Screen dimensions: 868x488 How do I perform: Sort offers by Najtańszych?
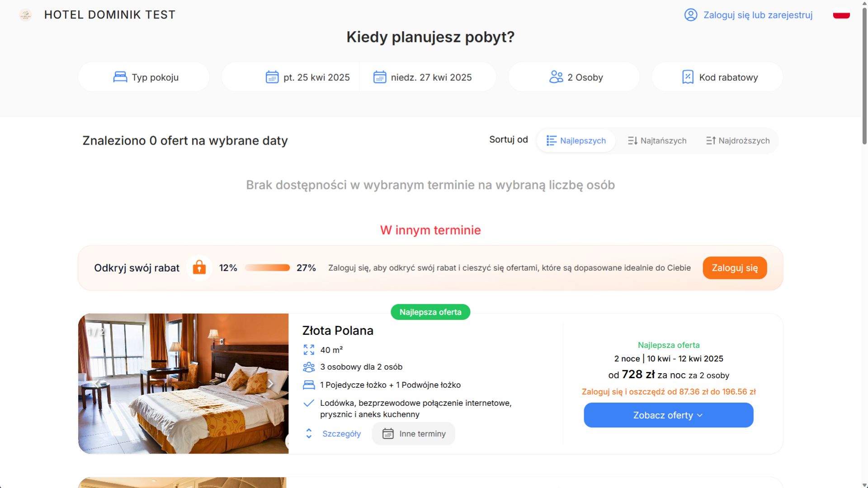click(x=656, y=141)
